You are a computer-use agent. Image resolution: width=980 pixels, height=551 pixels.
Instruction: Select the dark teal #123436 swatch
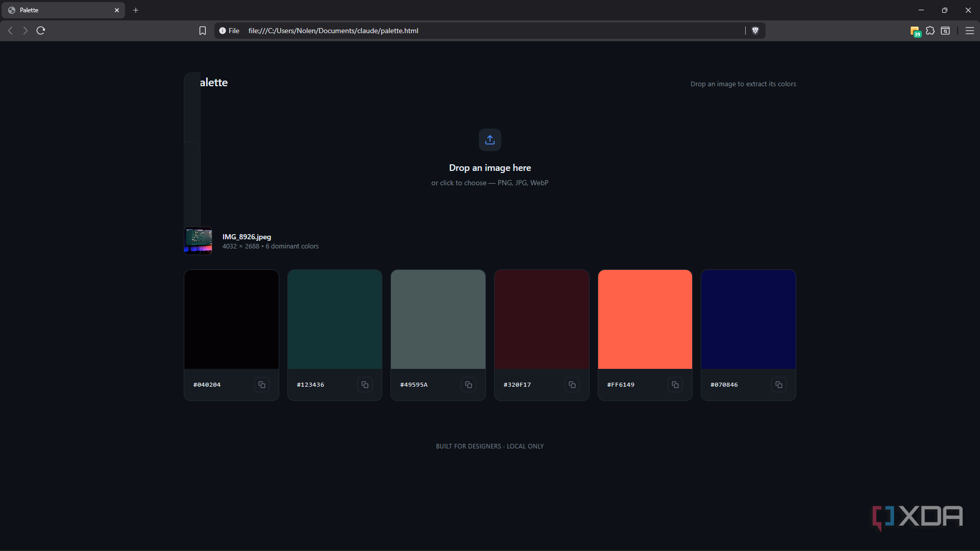point(335,319)
